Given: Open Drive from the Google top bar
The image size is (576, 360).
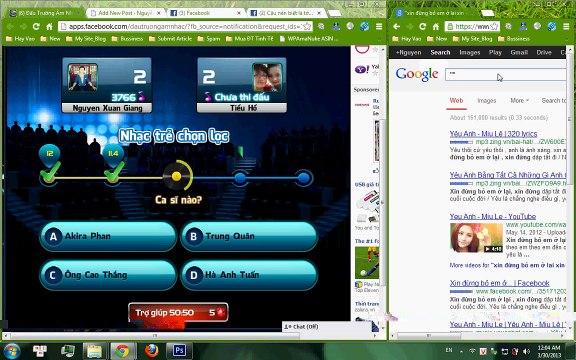Looking at the screenshot, I should click(544, 53).
